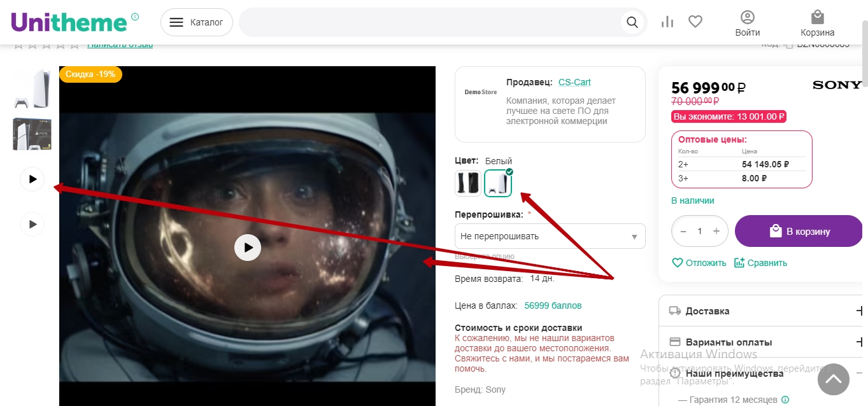Screen dimensions: 868x406
Task: Click the Вы экономите: 13 001.00 ₽ label
Action: tap(729, 116)
